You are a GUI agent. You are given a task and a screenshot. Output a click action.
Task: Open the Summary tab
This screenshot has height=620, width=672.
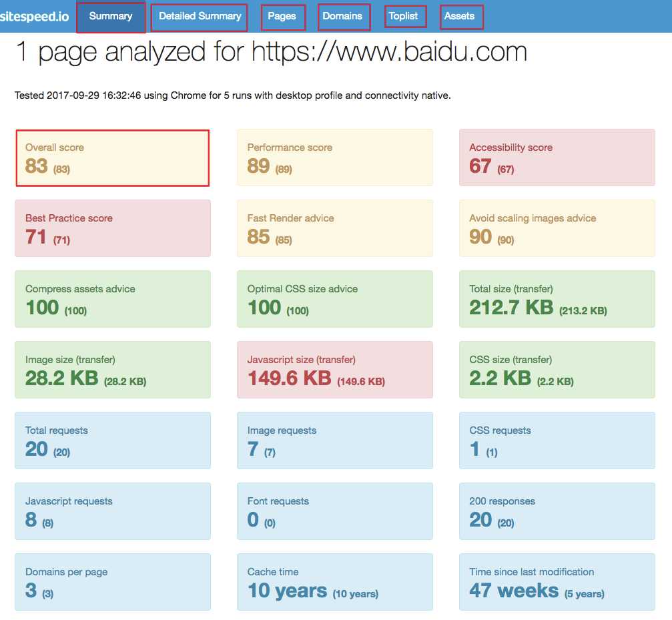tap(111, 17)
